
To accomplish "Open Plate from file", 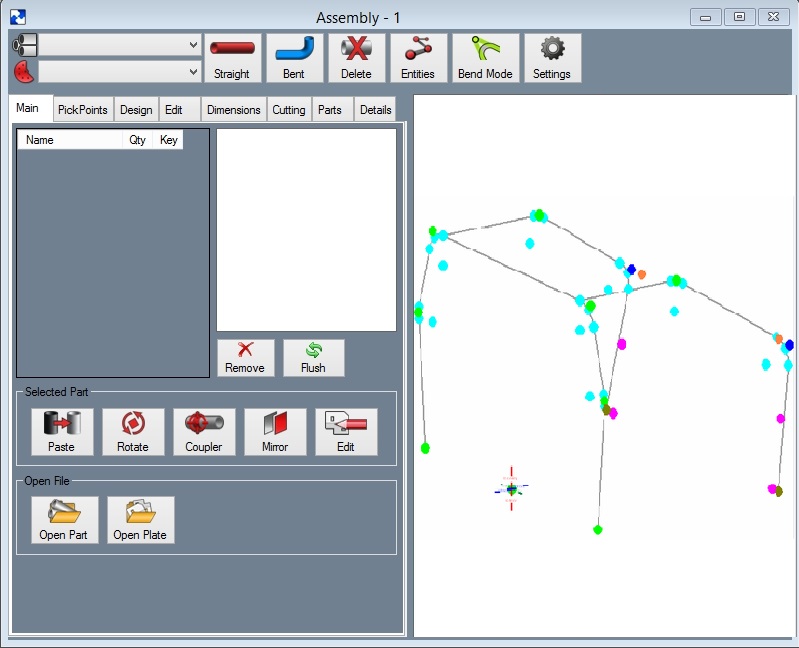I will (141, 520).
